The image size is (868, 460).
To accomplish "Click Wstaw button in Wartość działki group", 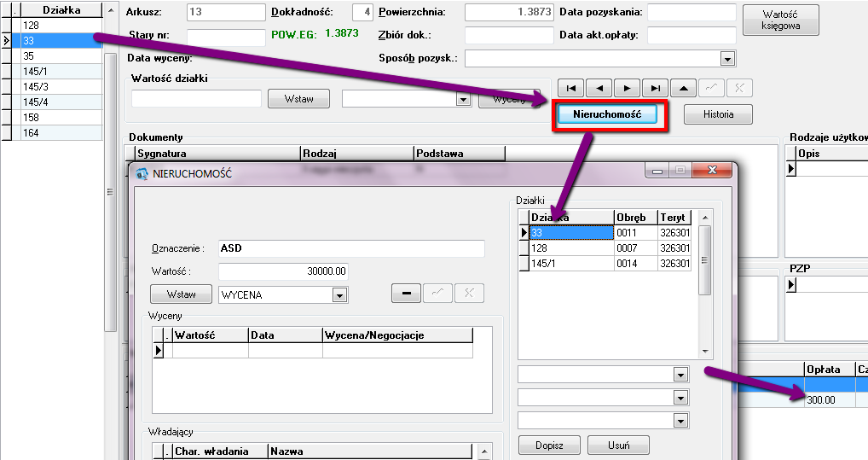I will pos(299,99).
